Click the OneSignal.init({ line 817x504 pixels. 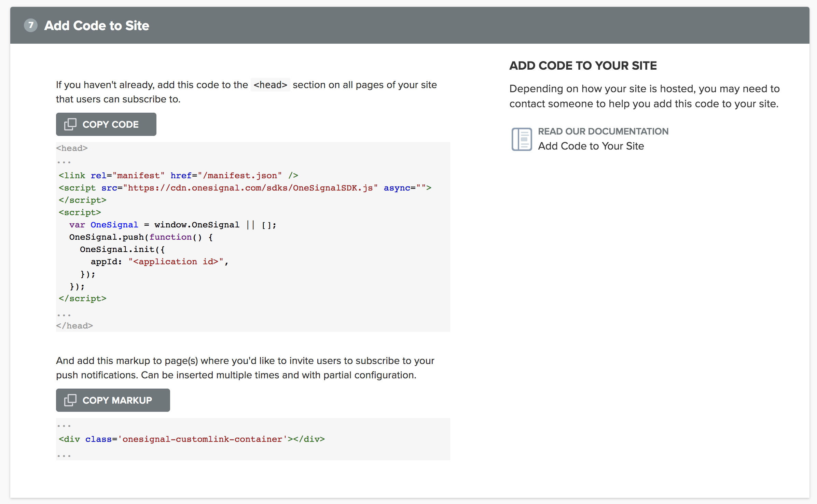(122, 249)
